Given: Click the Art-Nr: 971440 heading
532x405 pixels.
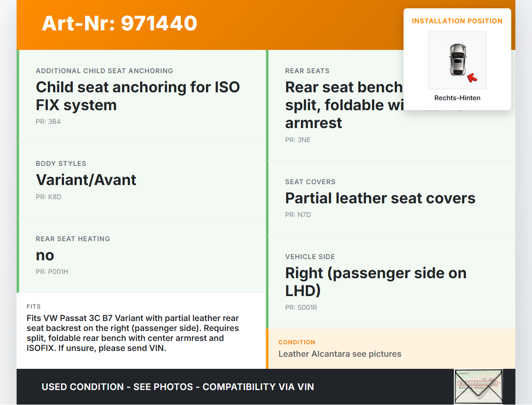Looking at the screenshot, I should coord(120,23).
